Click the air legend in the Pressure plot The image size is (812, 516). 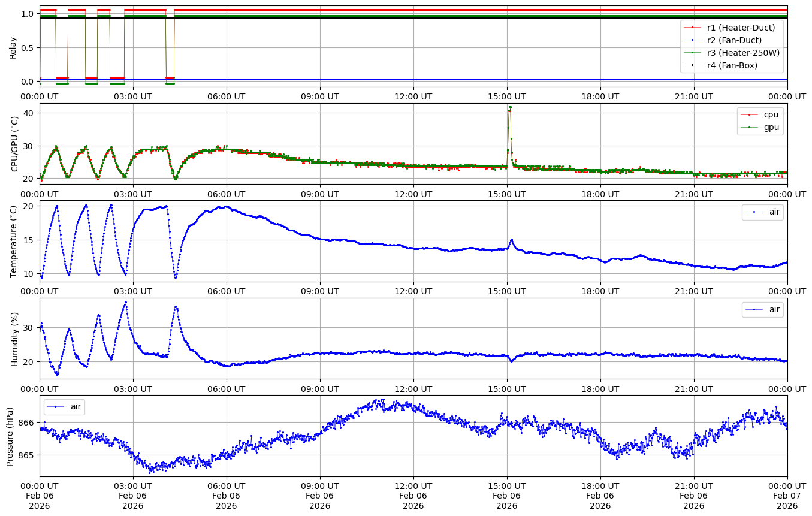pos(76,406)
